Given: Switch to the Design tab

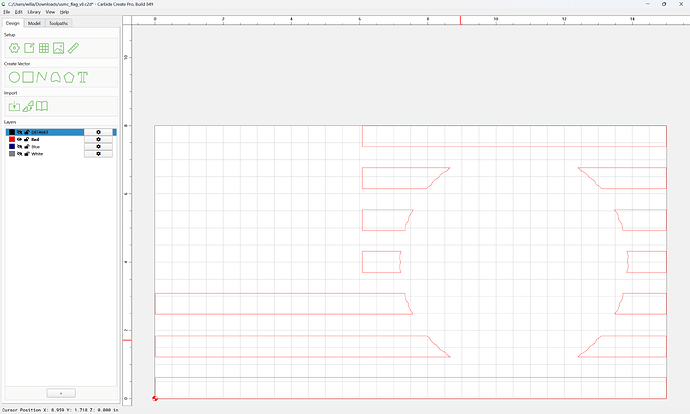Looking at the screenshot, I should (12, 23).
